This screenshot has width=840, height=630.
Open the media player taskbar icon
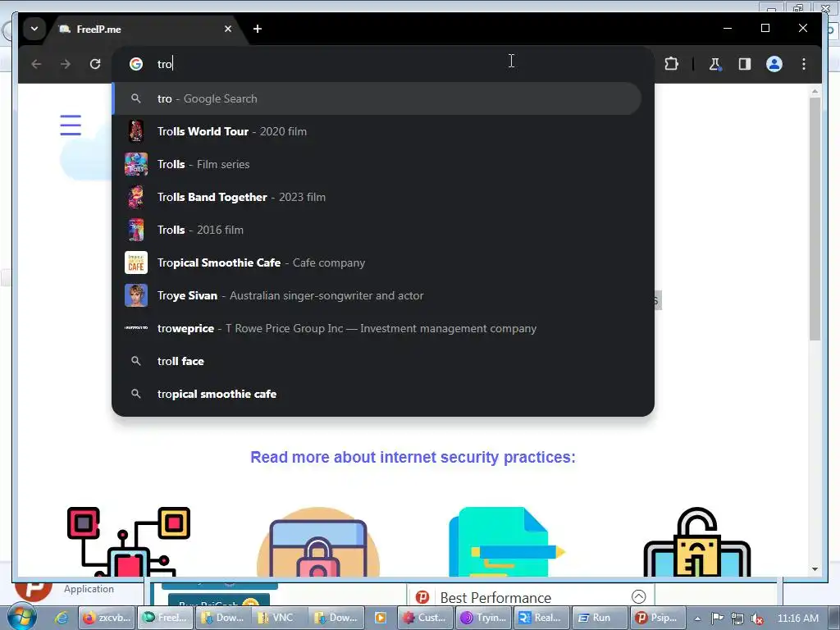(x=381, y=618)
